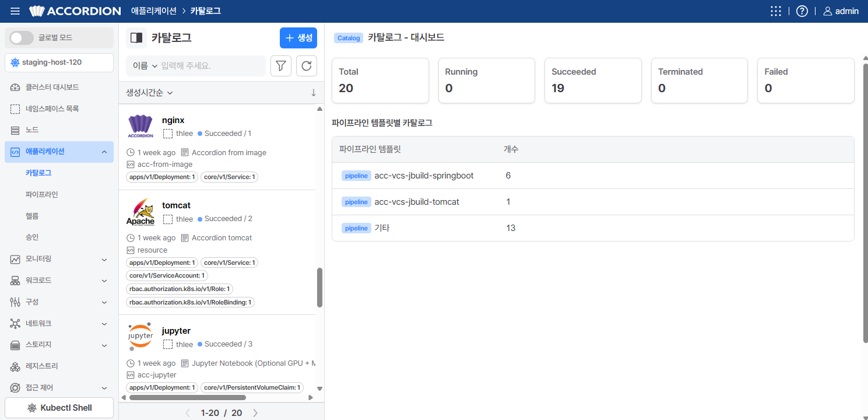868x420 pixels.
Task: Click core/v1/PersistentVolumeClaim: 1 tag
Action: pyautogui.click(x=252, y=387)
